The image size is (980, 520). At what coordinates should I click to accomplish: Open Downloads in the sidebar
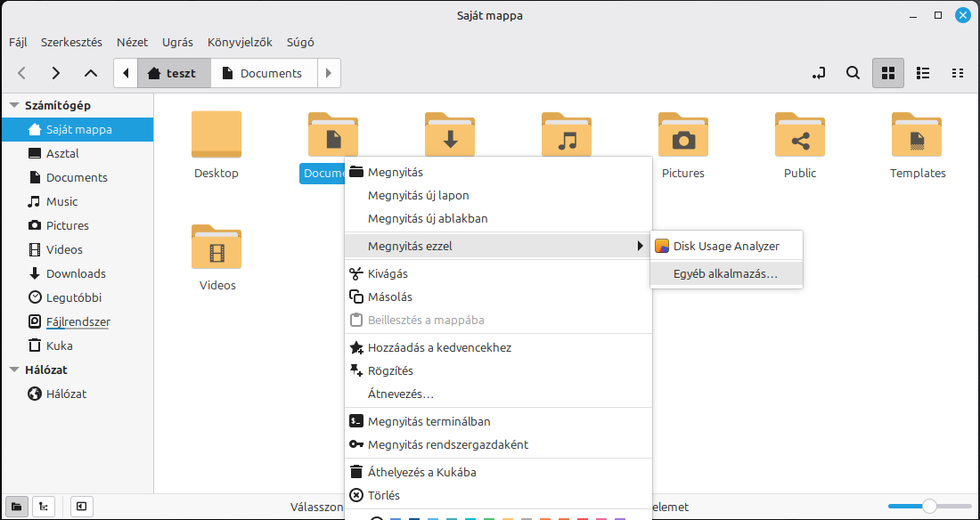[x=76, y=273]
